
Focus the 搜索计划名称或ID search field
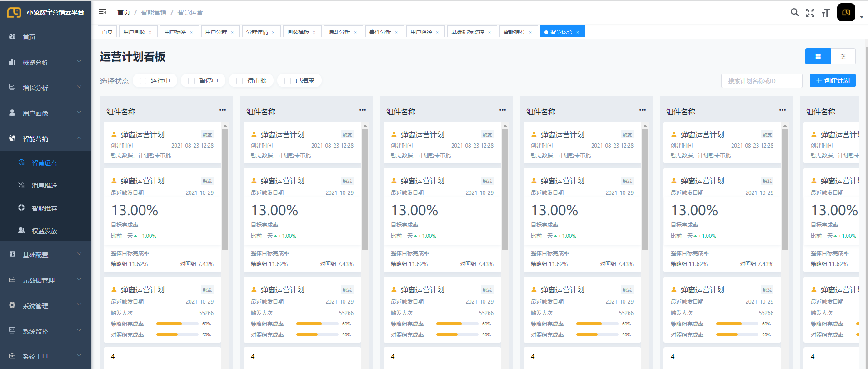[762, 81]
